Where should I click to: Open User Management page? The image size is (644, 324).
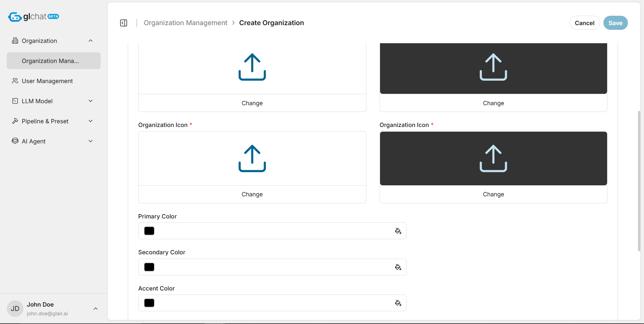click(x=47, y=81)
